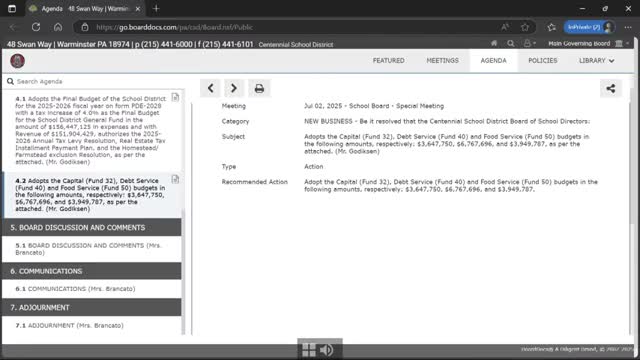Click the speaker volume icon

coord(327,350)
